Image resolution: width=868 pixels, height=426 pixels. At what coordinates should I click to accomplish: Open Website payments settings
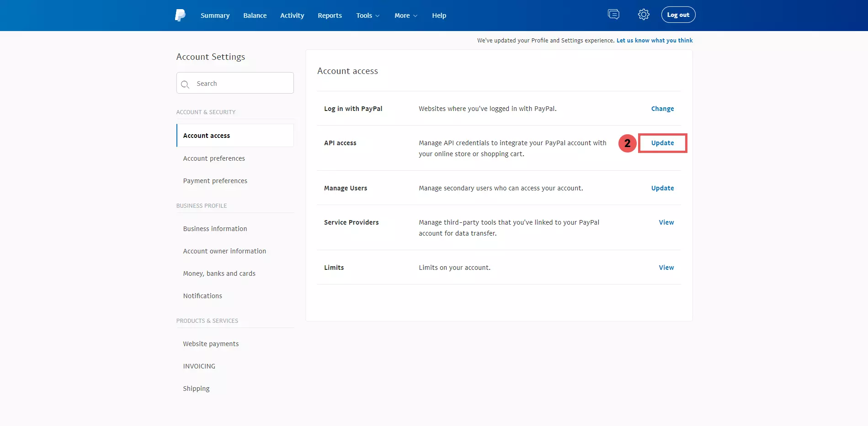211,344
